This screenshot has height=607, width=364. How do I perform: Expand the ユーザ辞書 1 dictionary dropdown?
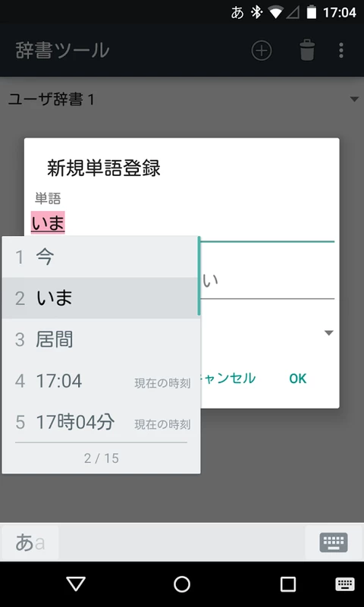182,100
